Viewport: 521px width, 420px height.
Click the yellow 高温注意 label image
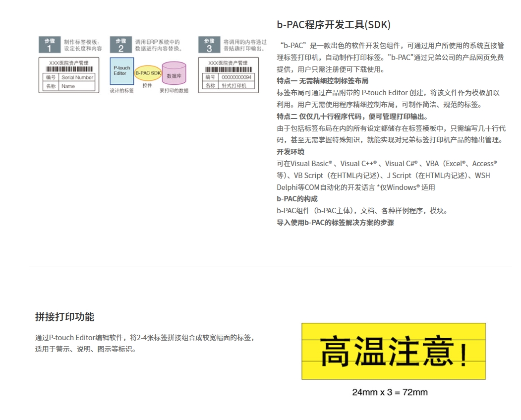point(394,351)
